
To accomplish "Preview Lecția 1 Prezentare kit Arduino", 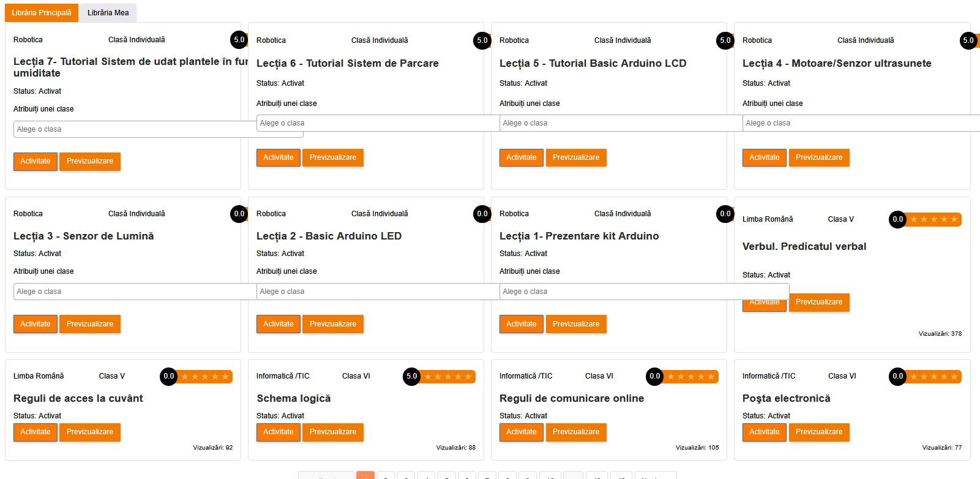I will click(575, 324).
